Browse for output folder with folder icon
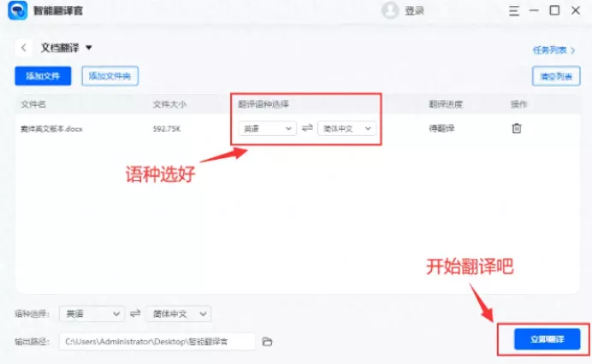The height and width of the screenshot is (364, 592). pyautogui.click(x=267, y=342)
